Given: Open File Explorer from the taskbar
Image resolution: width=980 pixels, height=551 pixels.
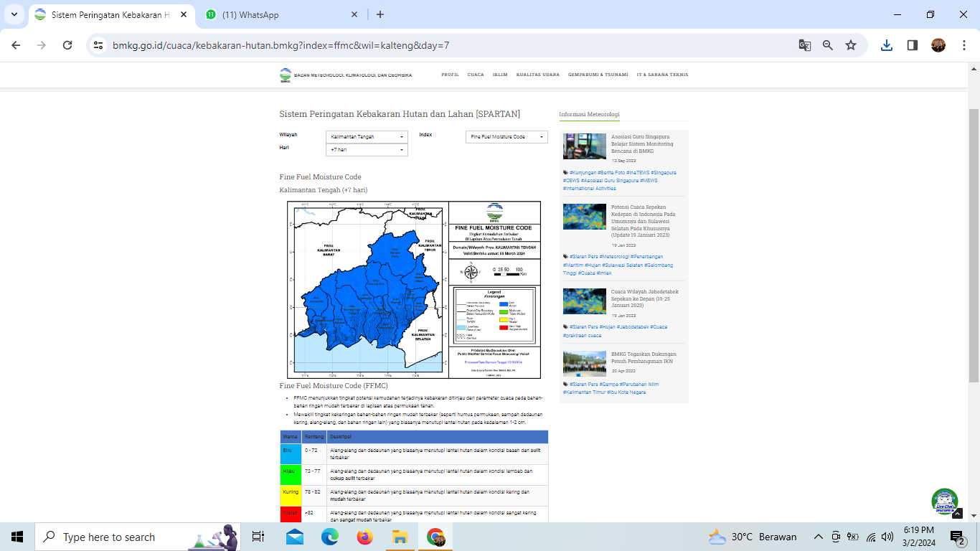Looking at the screenshot, I should tap(400, 537).
